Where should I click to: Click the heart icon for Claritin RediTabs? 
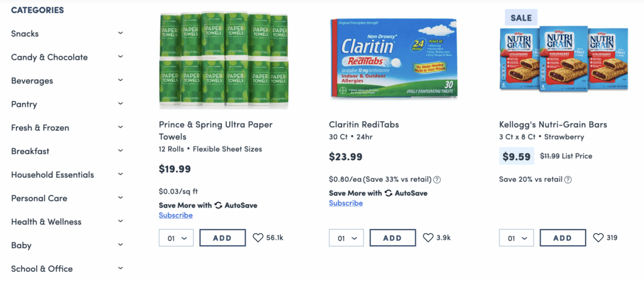(x=428, y=238)
